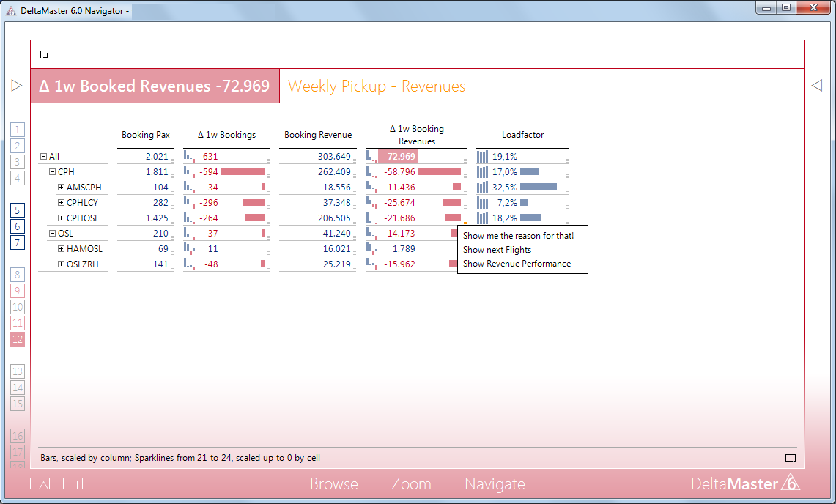Open the Browse mode
836x504 pixels.
tap(334, 483)
